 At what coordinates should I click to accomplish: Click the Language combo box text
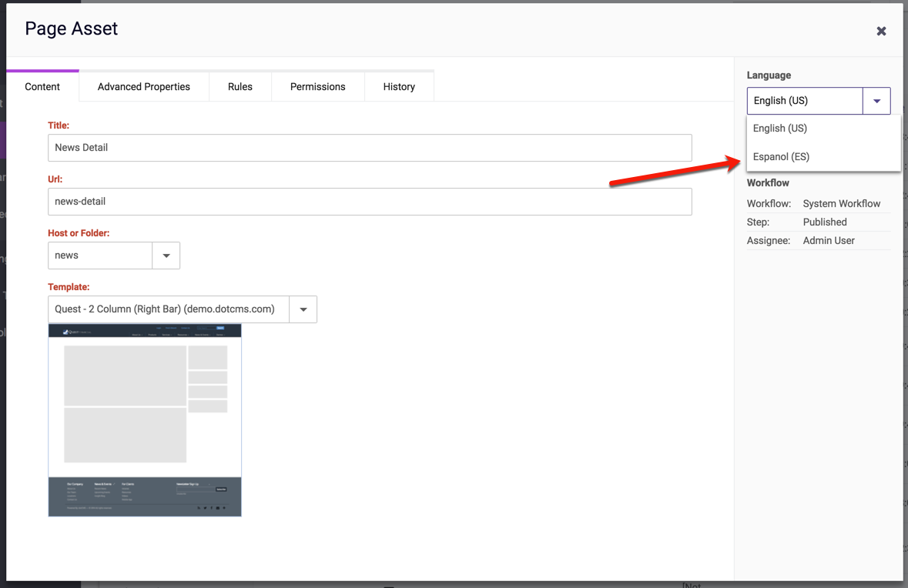[804, 101]
